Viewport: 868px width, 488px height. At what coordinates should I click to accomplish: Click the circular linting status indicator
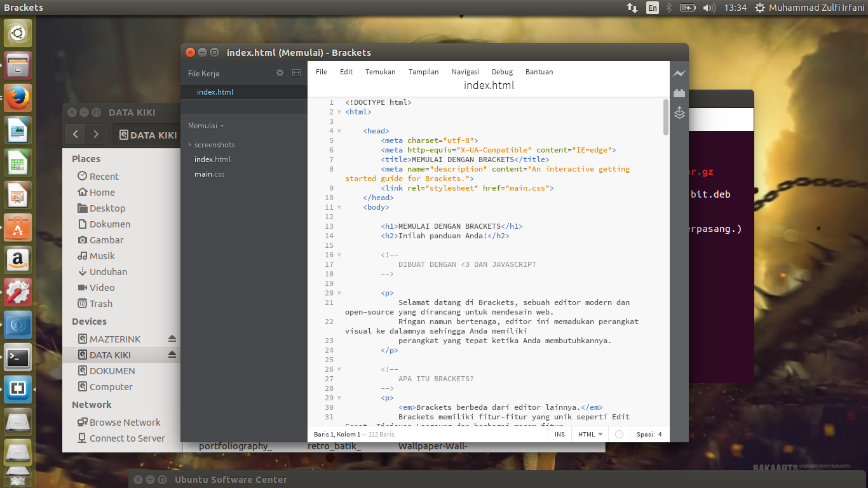coord(619,435)
